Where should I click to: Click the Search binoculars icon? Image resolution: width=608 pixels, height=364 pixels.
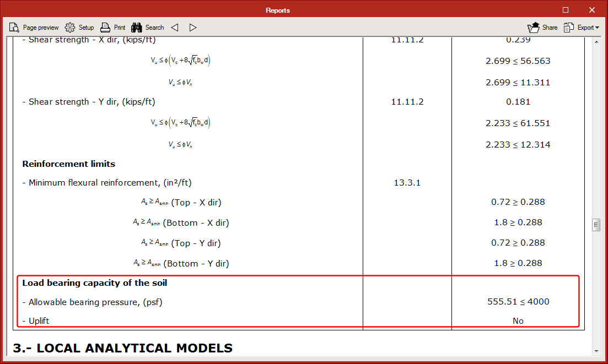tap(137, 28)
